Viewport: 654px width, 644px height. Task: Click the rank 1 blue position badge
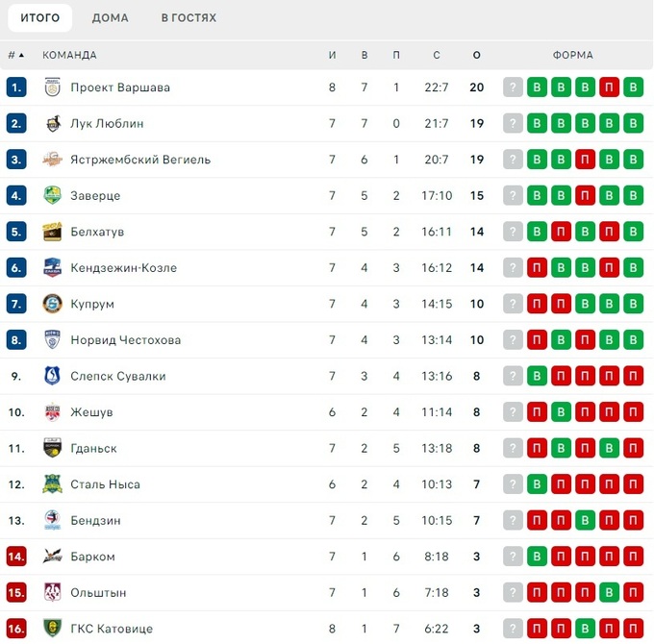pyautogui.click(x=16, y=87)
